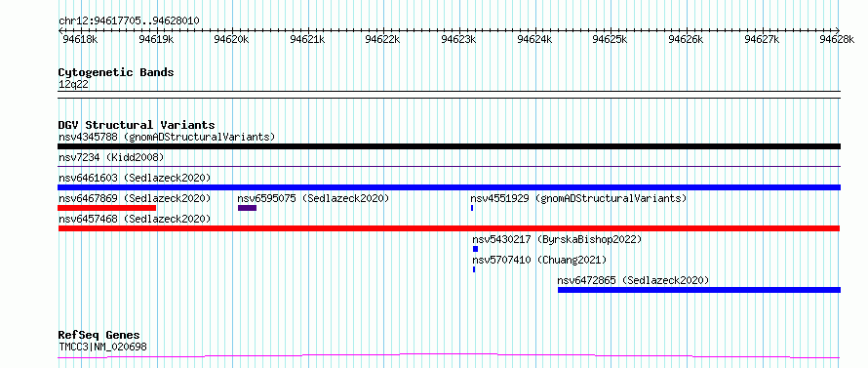This screenshot has height=368, width=868.
Task: Open variant label nsv6595075 (Sedlazeck2020)
Action: click(313, 198)
